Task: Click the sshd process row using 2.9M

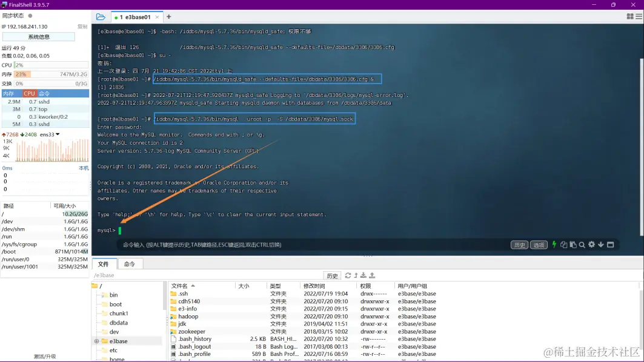Action: tap(45, 102)
